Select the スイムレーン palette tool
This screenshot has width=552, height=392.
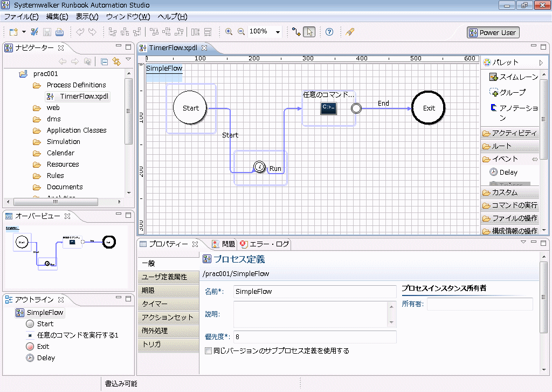click(514, 77)
